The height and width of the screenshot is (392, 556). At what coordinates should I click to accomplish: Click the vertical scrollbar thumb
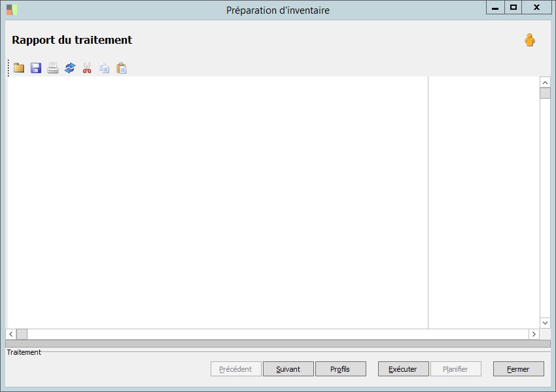coord(545,93)
